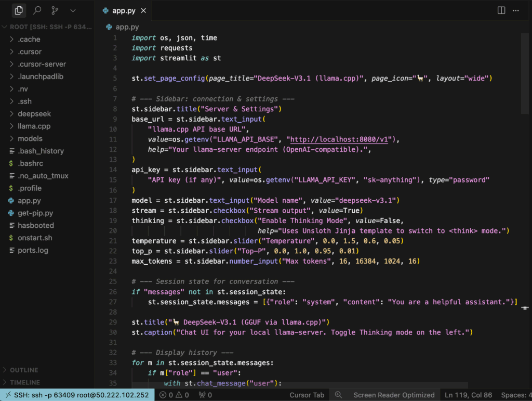
Task: Close the app.py editor tab
Action: coord(143,10)
